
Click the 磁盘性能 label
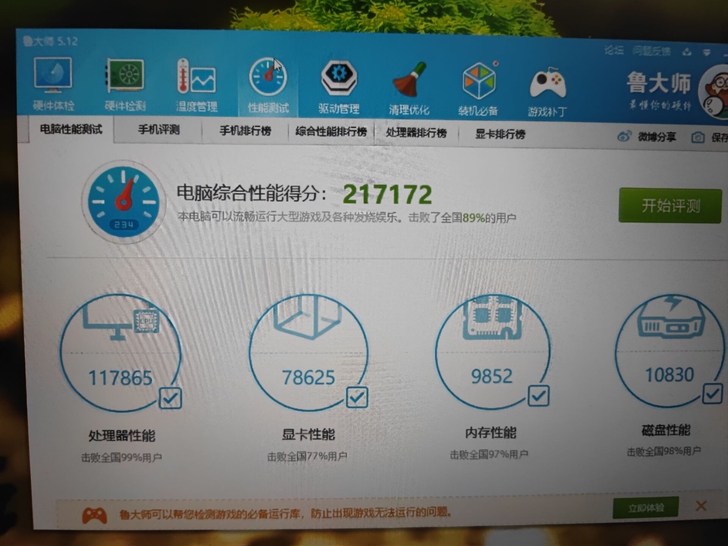(x=666, y=430)
